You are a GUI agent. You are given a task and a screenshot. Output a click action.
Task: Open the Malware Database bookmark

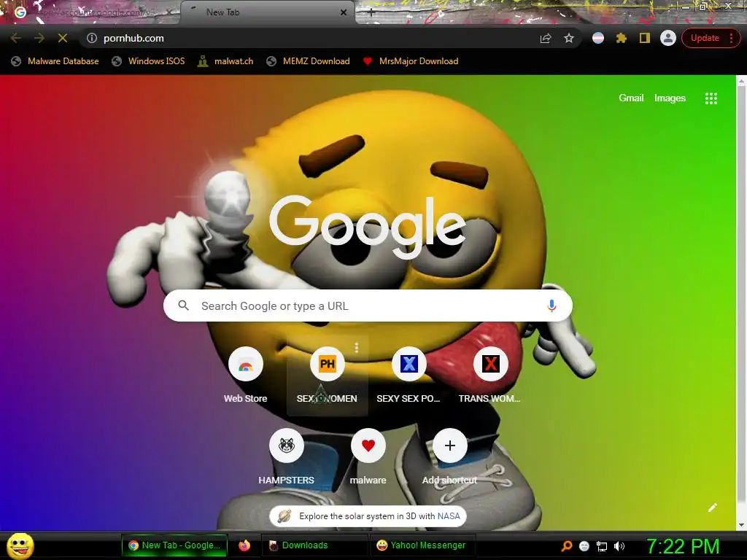click(x=55, y=61)
